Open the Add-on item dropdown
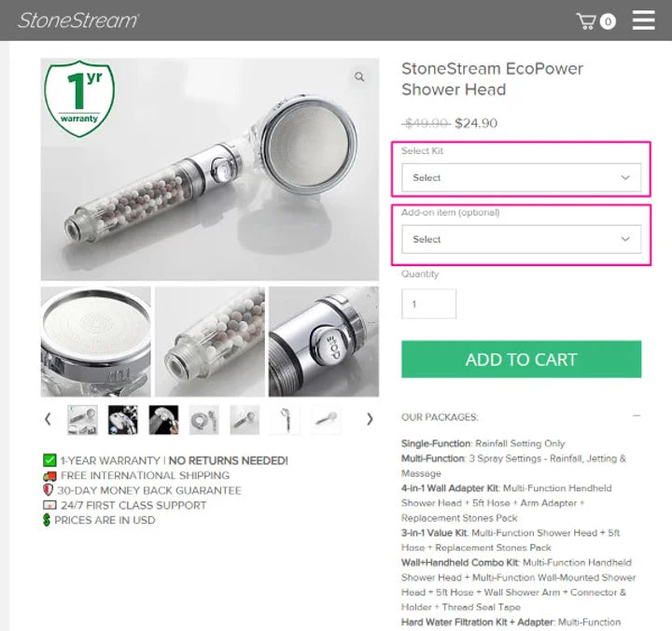Screen dimensions: 672x631 tap(521, 239)
